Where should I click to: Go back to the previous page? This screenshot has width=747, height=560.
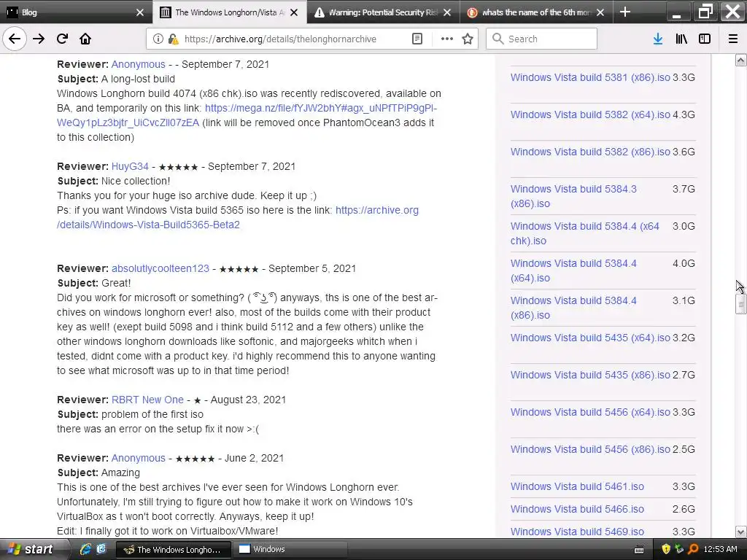(15, 39)
